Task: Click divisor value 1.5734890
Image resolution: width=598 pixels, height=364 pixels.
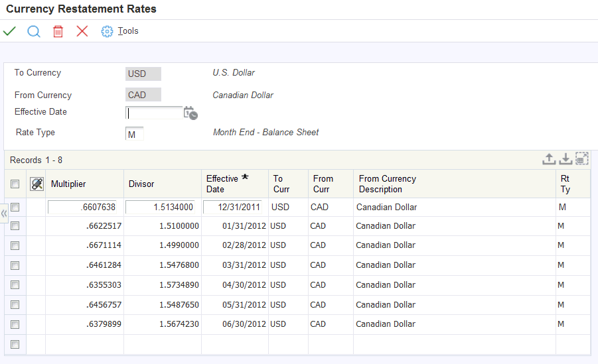Action: [x=179, y=284]
